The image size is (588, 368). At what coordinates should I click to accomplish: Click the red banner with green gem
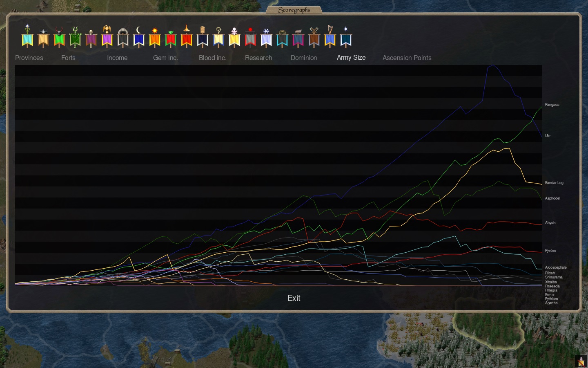(x=171, y=38)
